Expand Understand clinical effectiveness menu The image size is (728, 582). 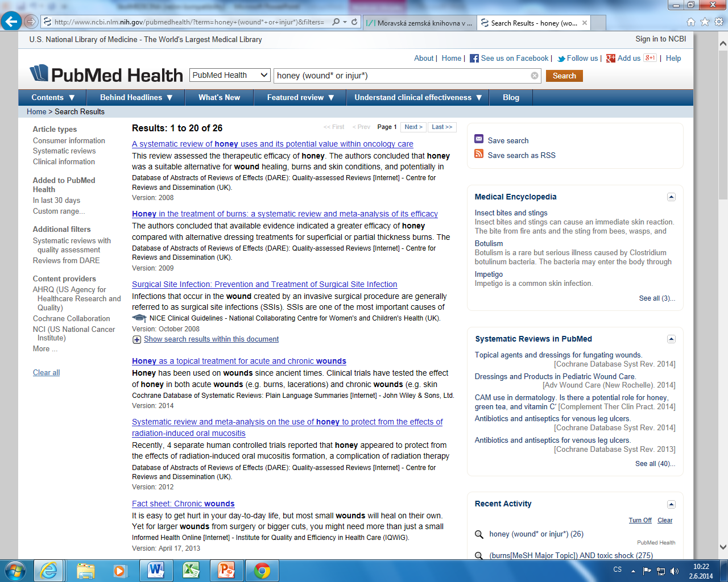pos(418,98)
